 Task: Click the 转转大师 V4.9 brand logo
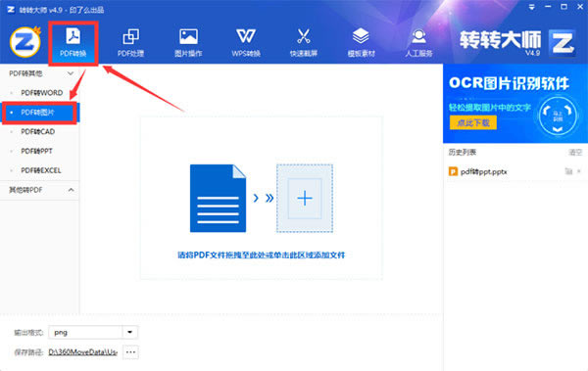tap(517, 43)
